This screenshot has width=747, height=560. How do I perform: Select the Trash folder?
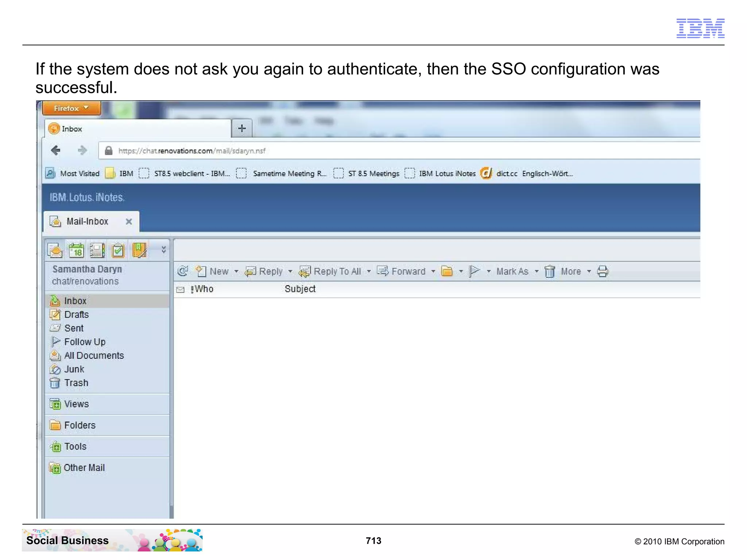pyautogui.click(x=107, y=383)
